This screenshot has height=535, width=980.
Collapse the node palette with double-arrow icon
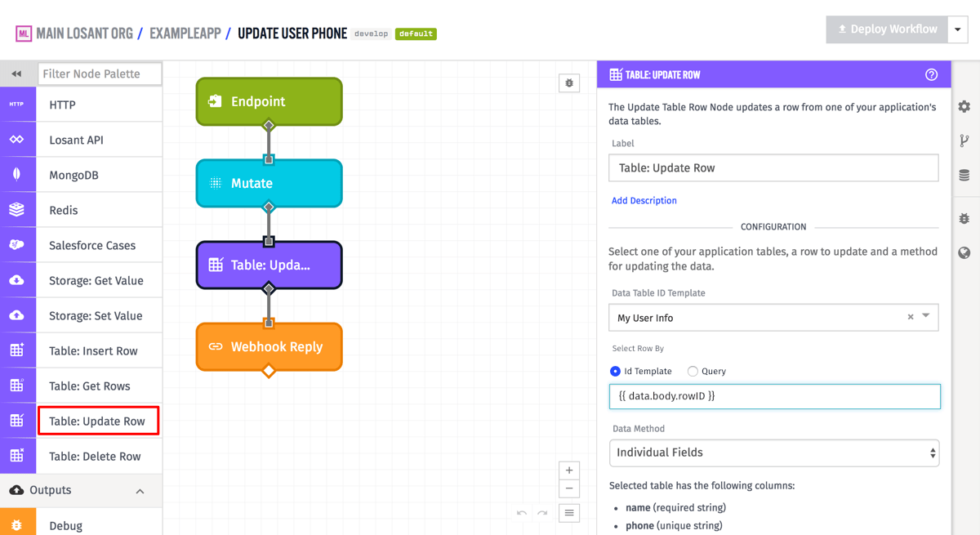[x=16, y=74]
